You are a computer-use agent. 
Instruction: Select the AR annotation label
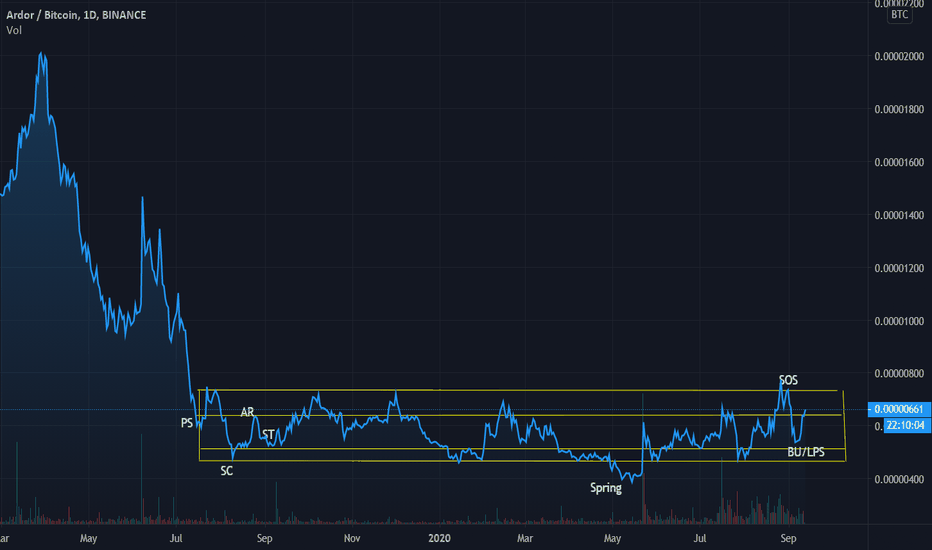point(247,411)
